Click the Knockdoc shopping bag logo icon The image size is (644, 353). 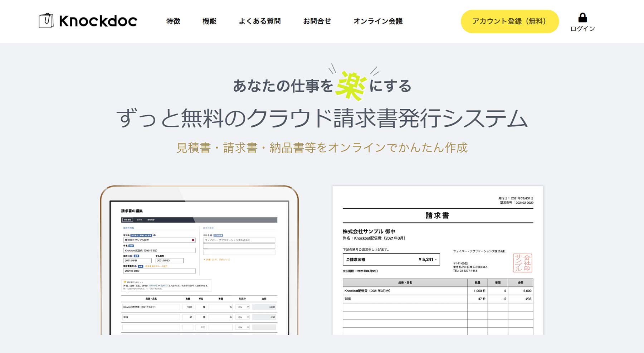pos(46,21)
